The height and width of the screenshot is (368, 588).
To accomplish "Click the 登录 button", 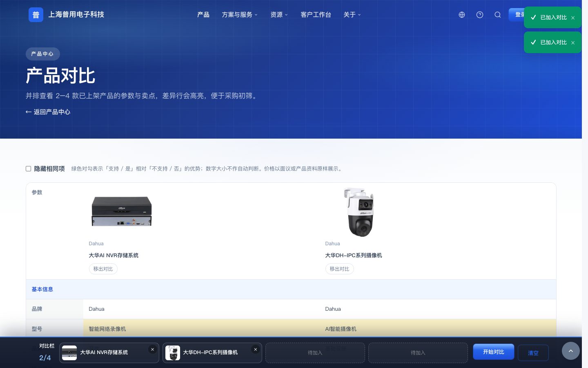I will tap(517, 15).
